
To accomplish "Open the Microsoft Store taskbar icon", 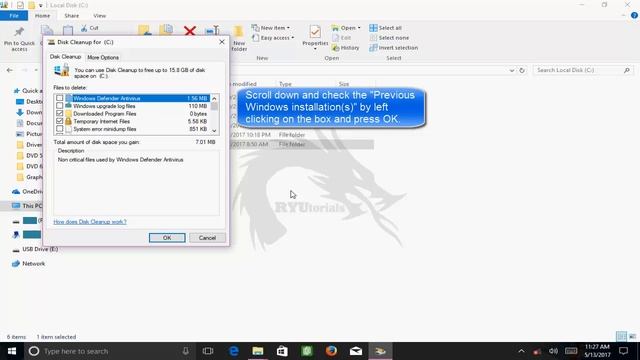I will [x=282, y=351].
